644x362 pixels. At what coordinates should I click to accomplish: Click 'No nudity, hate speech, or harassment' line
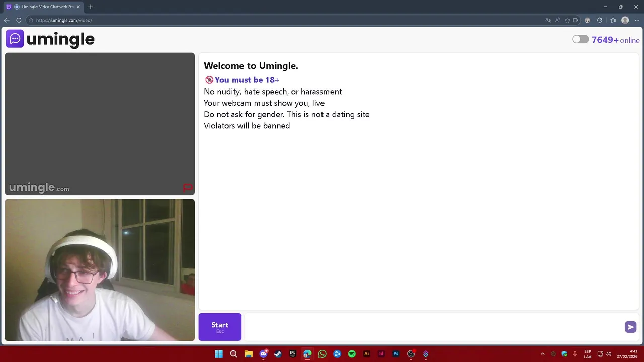(273, 92)
